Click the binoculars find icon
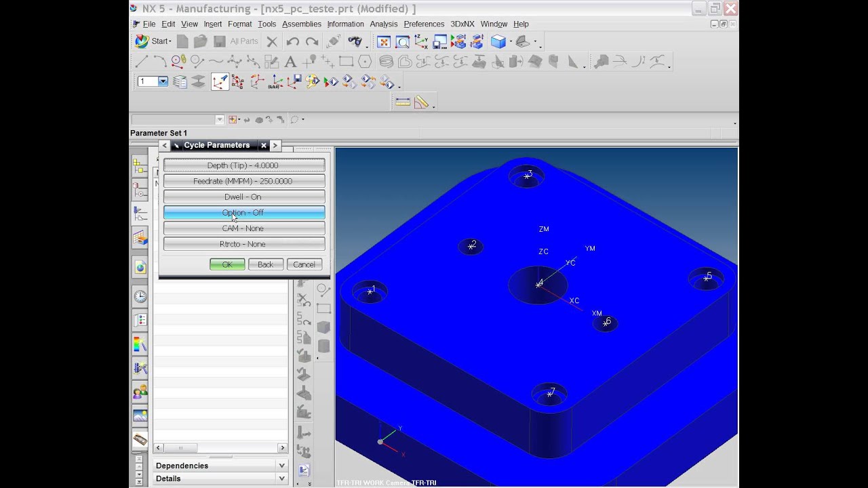 (x=355, y=42)
